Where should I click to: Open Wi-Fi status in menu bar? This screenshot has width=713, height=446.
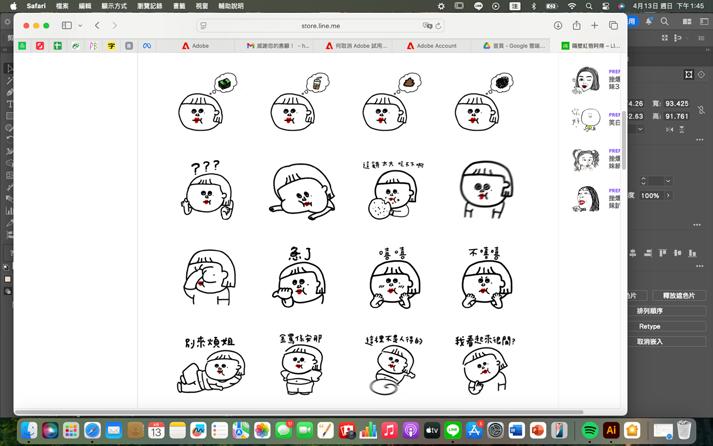(x=572, y=6)
